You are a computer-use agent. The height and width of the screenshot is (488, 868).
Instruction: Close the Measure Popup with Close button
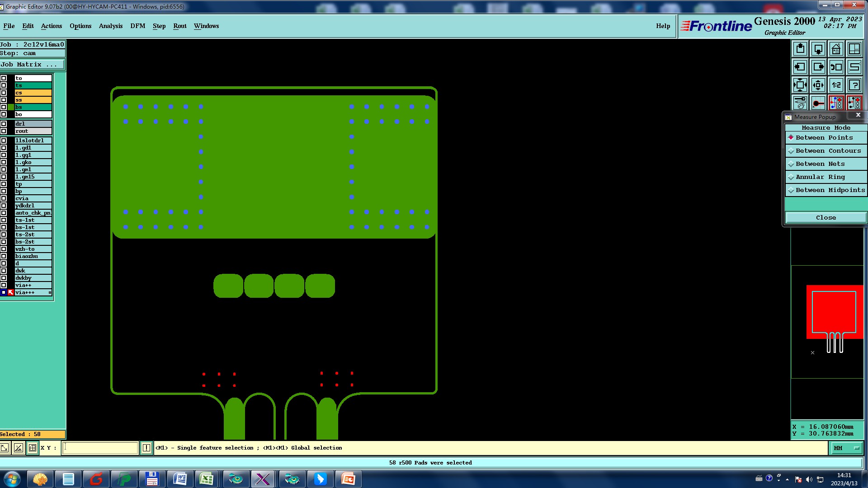coord(826,218)
